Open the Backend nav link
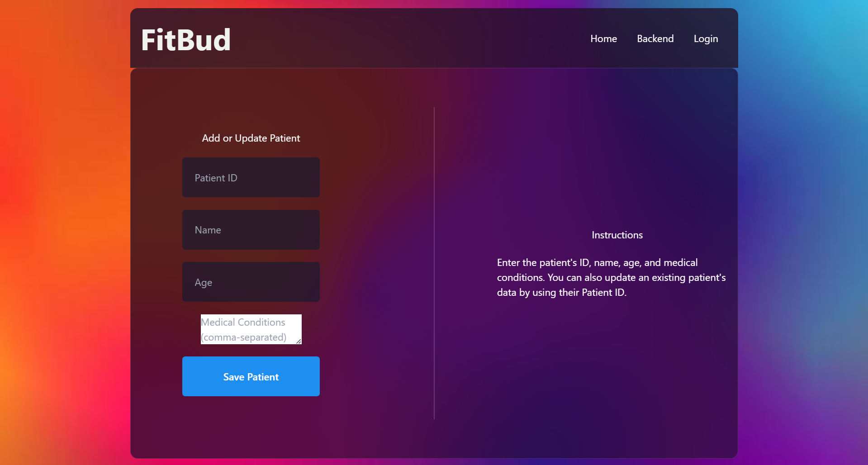 tap(655, 39)
